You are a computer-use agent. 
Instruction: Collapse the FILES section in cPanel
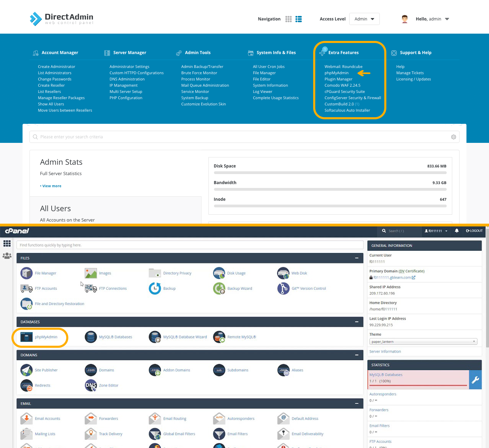click(x=357, y=258)
